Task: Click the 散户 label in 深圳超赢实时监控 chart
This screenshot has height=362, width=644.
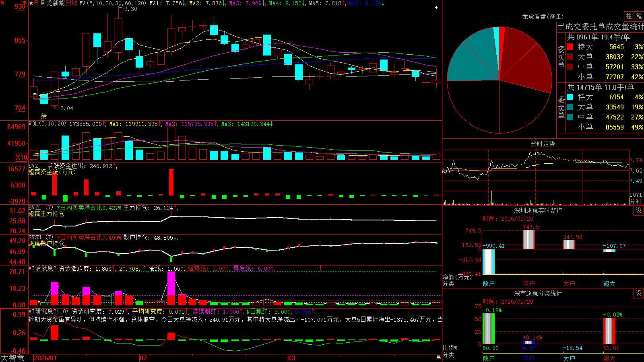Action: click(x=489, y=284)
